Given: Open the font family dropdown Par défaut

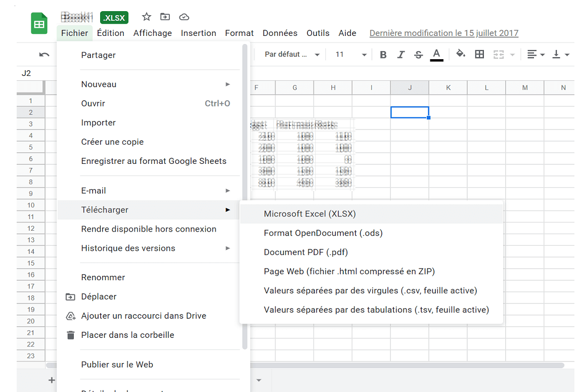Looking at the screenshot, I should pos(292,55).
